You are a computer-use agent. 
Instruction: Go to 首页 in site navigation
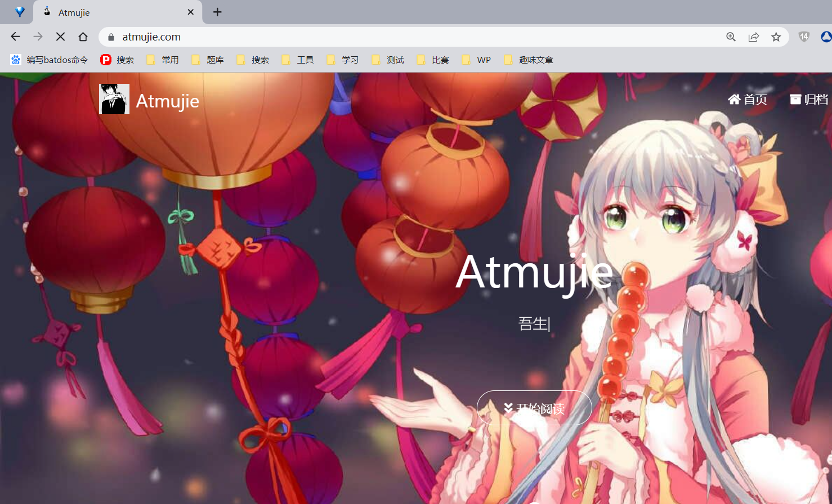(x=748, y=100)
